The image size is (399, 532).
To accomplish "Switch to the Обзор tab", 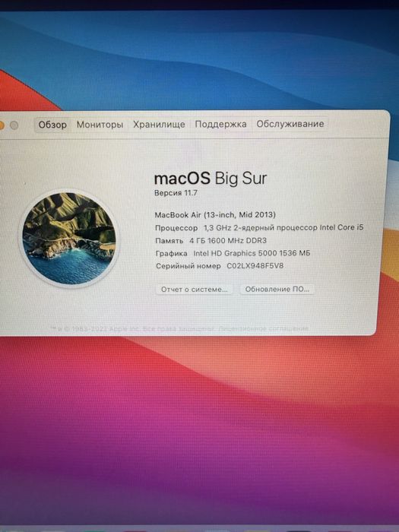I will pyautogui.click(x=52, y=125).
